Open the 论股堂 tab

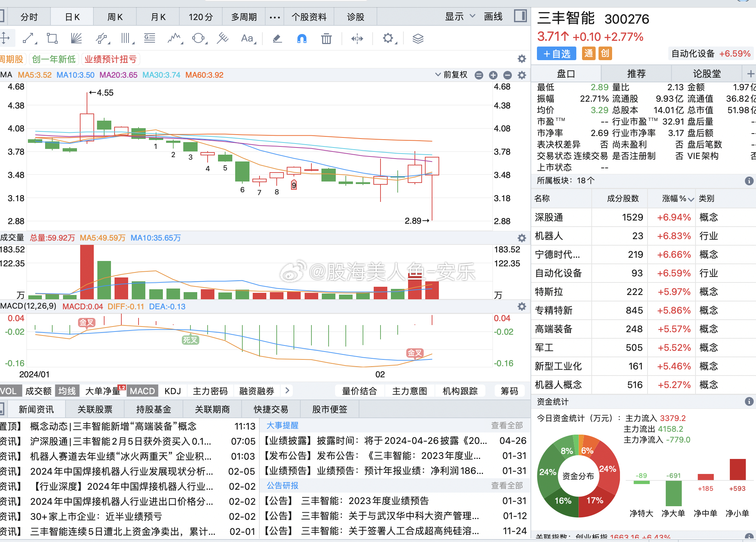click(x=707, y=74)
